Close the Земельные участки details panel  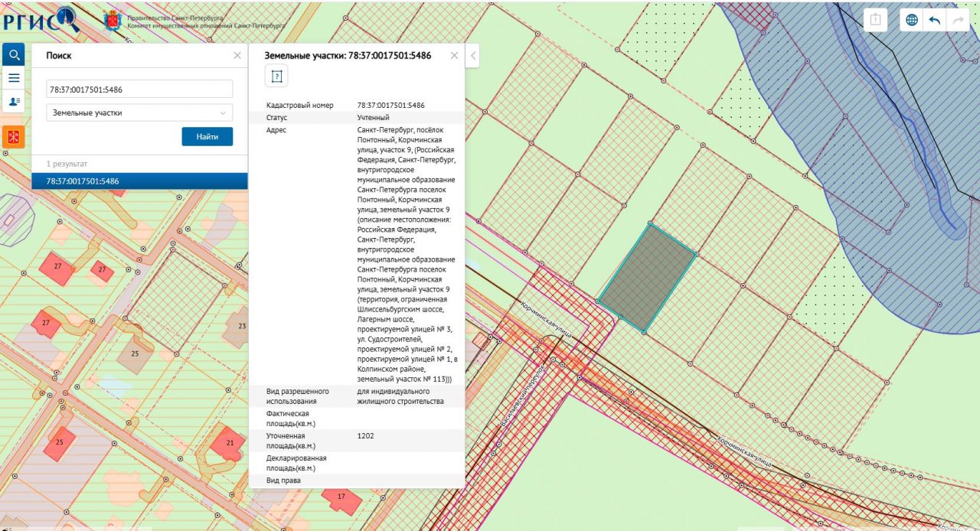(x=454, y=56)
